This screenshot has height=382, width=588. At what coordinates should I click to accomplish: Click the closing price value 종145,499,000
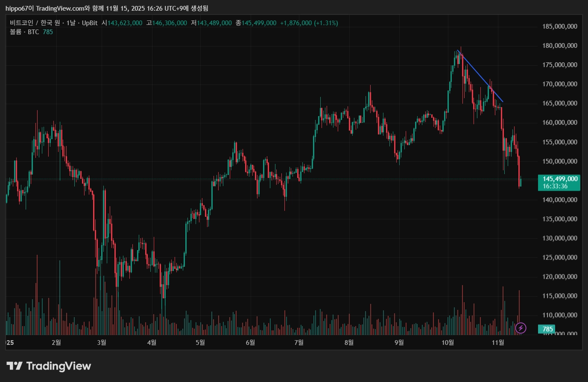point(256,23)
